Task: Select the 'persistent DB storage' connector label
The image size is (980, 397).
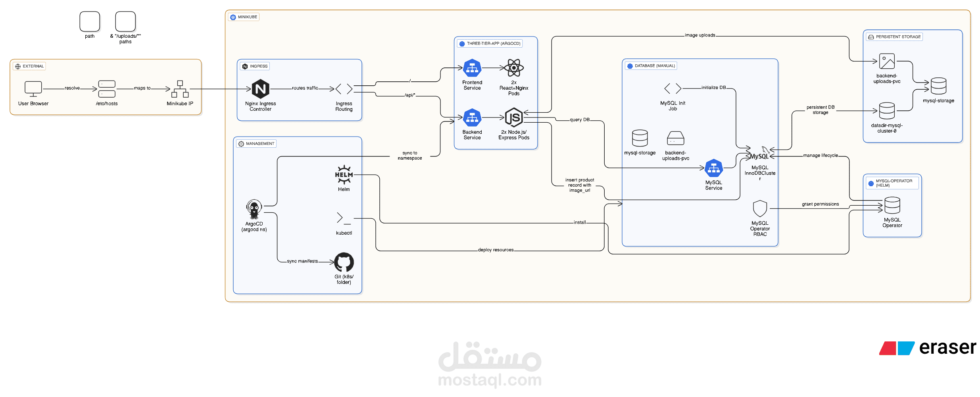Action: tap(821, 110)
